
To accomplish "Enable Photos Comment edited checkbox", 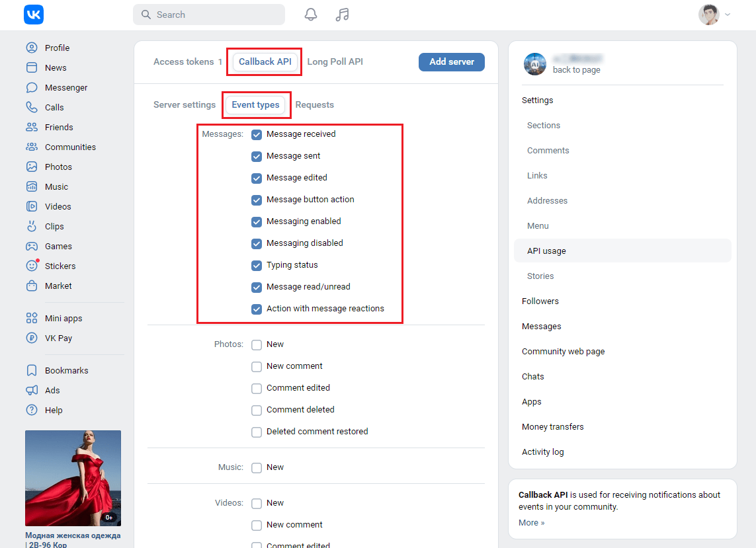I will pyautogui.click(x=257, y=388).
